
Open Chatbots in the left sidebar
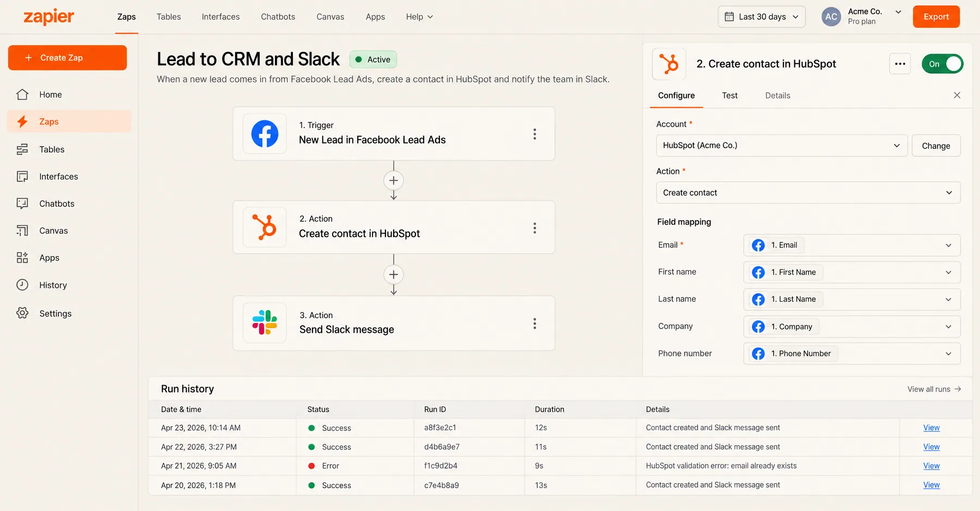(69, 204)
